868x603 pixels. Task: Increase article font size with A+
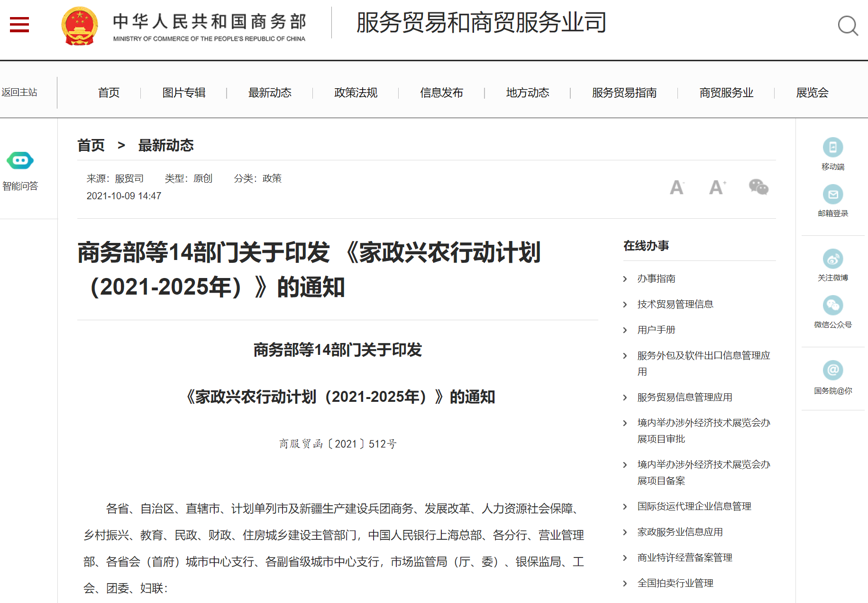717,187
